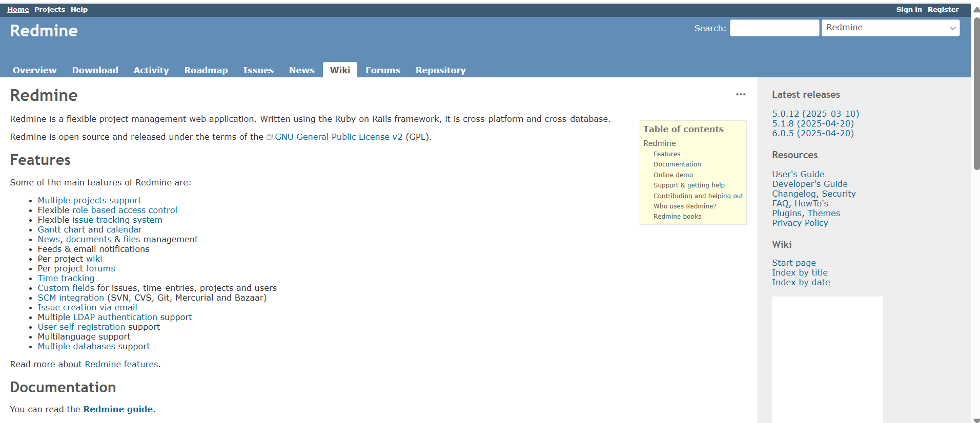
Task: Open Privacy Policy link
Action: pyautogui.click(x=800, y=223)
